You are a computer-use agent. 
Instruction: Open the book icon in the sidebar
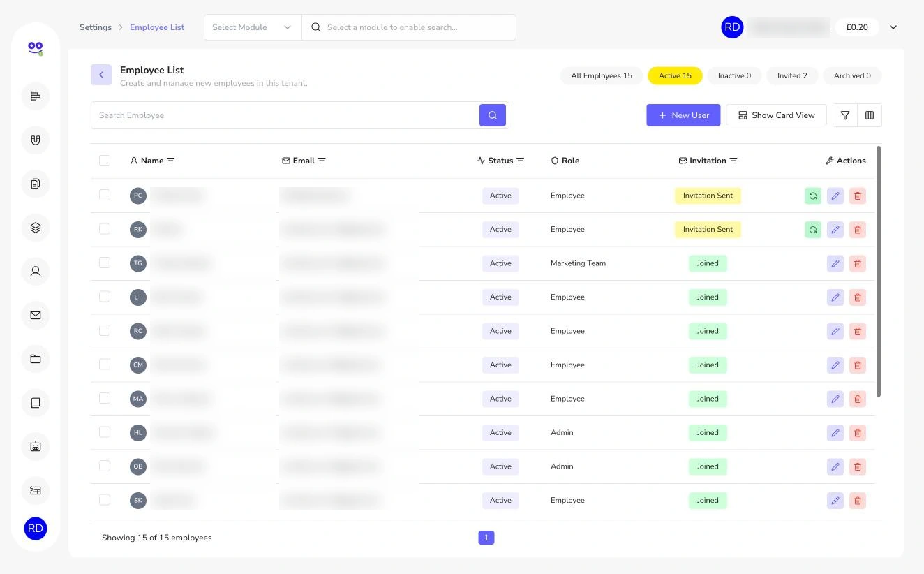click(36, 403)
